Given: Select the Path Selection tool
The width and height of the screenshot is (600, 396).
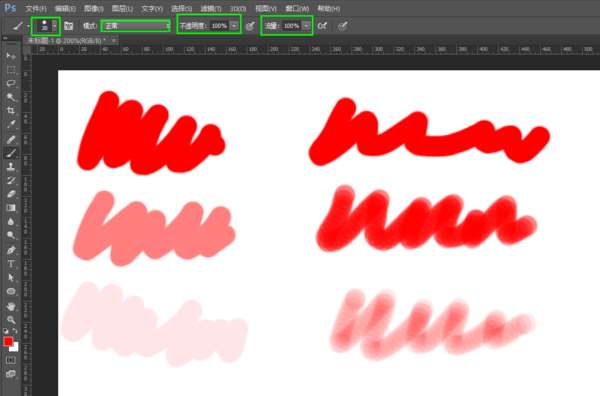Looking at the screenshot, I should point(11,278).
